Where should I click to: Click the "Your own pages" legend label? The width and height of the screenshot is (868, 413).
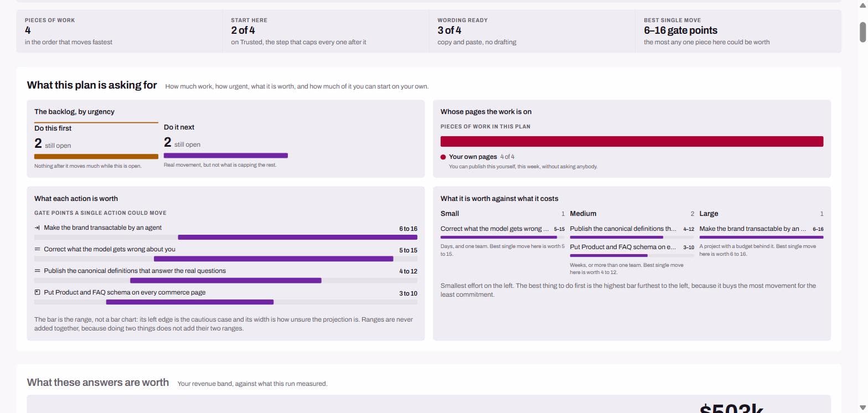(x=473, y=157)
